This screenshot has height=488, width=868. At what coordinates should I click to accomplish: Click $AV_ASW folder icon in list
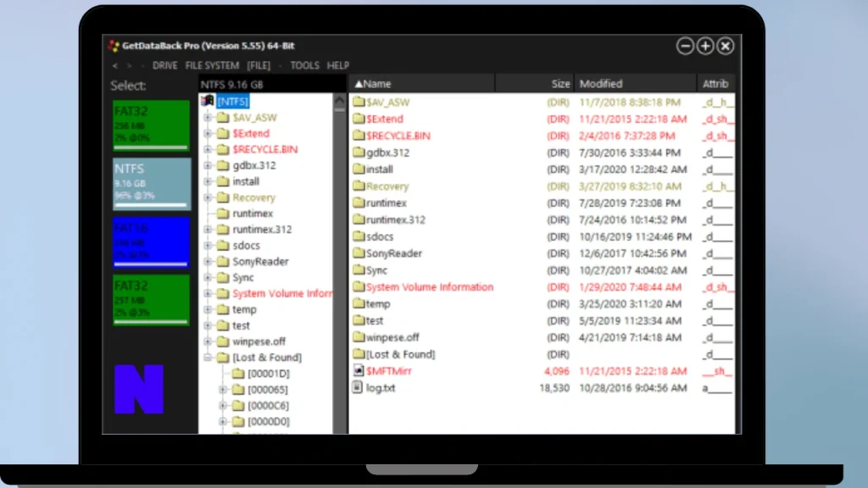(x=359, y=102)
